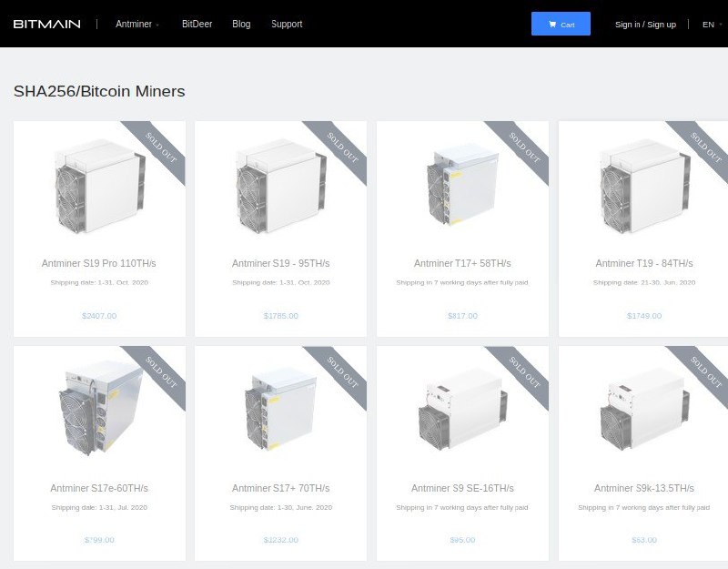Click S19 Pro shipping date 1-31, Oct. 2020

click(x=99, y=282)
